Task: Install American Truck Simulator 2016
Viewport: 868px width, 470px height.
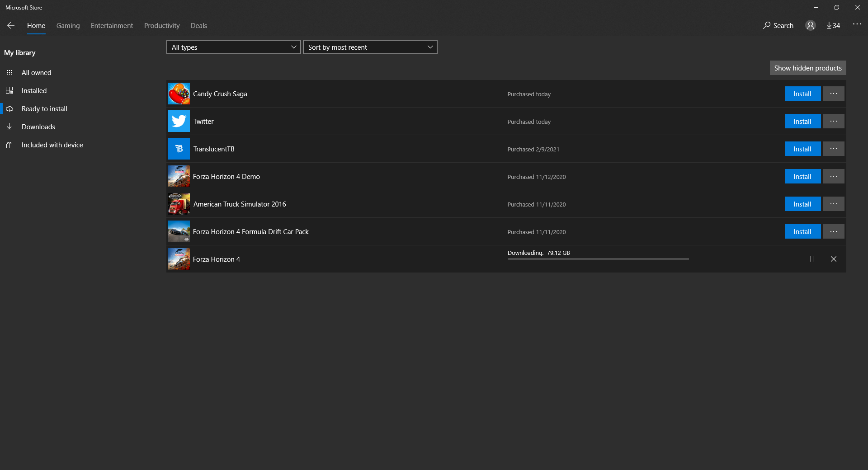Action: [802, 204]
